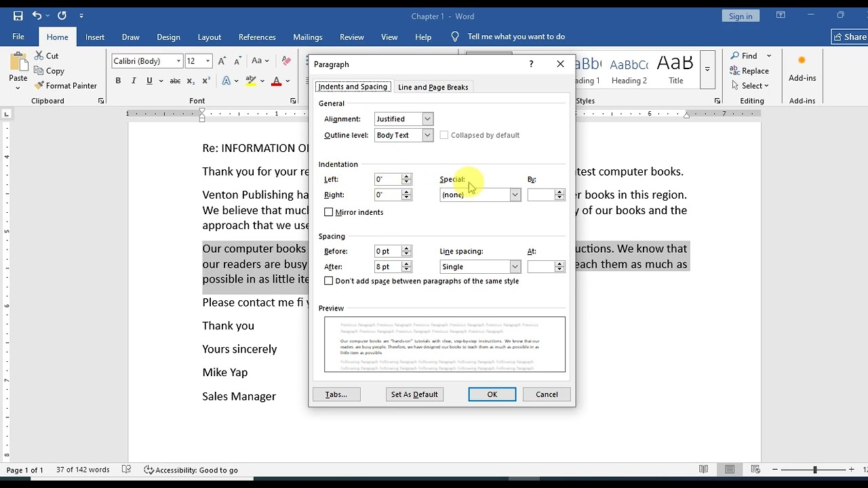The height and width of the screenshot is (488, 868).
Task: Switch to Line and Page Breaks tab
Action: click(x=433, y=87)
